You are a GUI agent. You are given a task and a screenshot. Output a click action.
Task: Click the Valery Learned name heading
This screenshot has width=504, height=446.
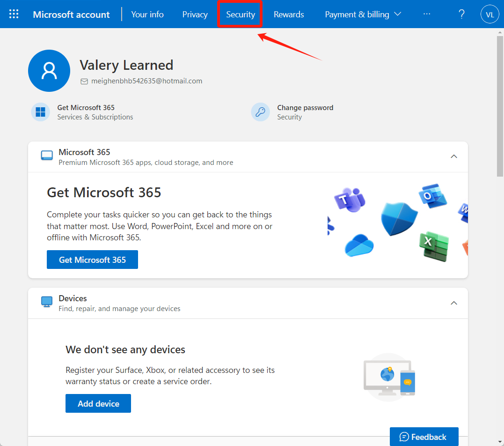(x=126, y=65)
